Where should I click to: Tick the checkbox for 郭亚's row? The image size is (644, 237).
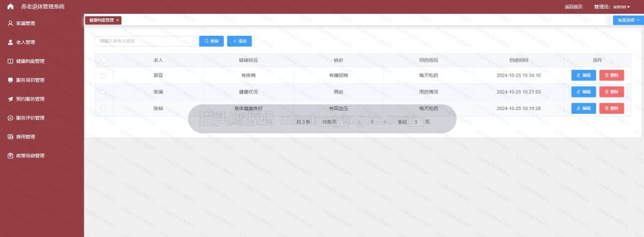[103, 75]
